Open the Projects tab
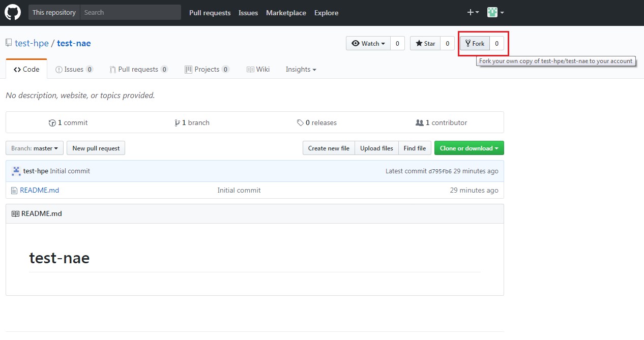Viewport: 644px width, 340px height. click(x=207, y=69)
